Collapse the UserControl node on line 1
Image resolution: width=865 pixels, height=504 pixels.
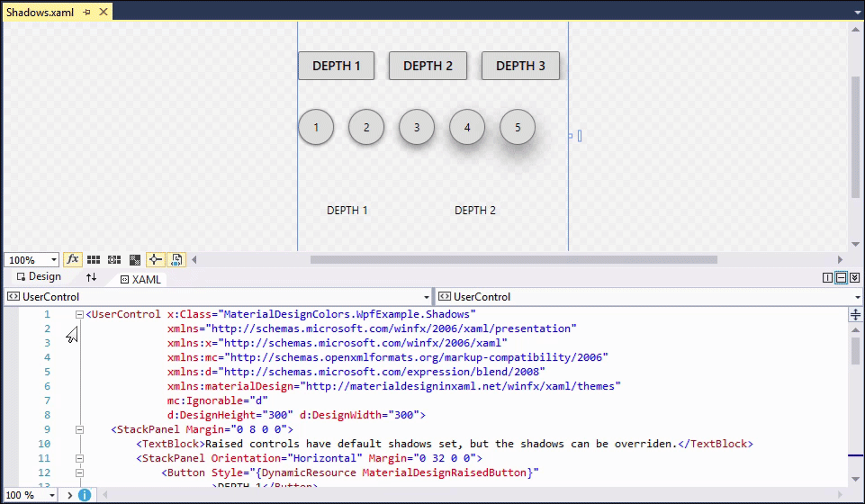click(79, 314)
